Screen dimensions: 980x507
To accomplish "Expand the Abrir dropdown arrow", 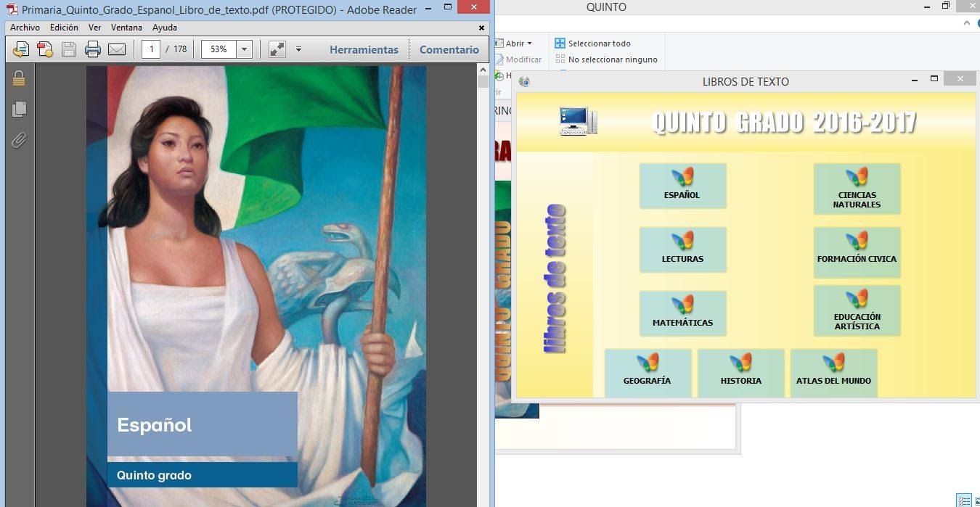I will [x=529, y=44].
